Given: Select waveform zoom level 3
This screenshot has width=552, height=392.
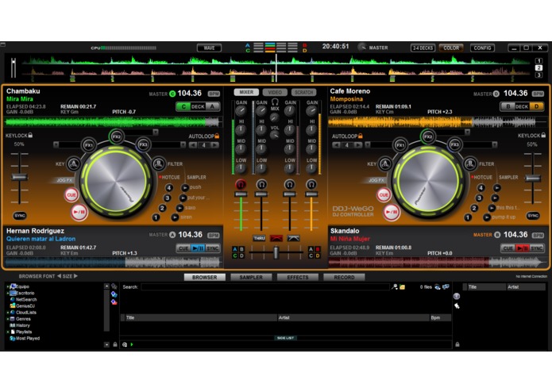Looking at the screenshot, I should 538,75.
